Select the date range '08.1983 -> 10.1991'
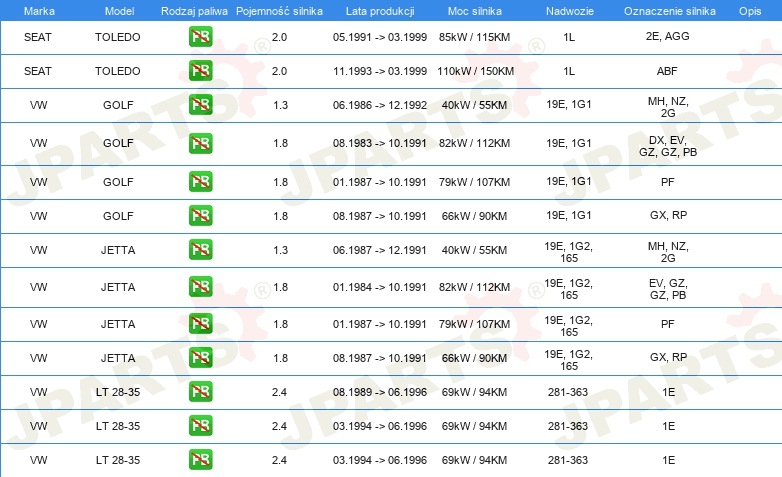The image size is (782, 477). click(x=380, y=143)
